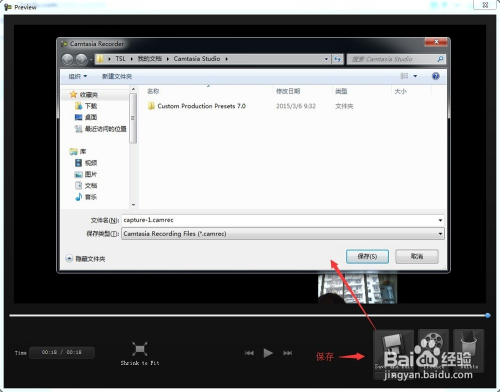Image resolution: width=500 pixels, height=392 pixels.
Task: Click the playback seek slider handle
Action: [x=488, y=315]
